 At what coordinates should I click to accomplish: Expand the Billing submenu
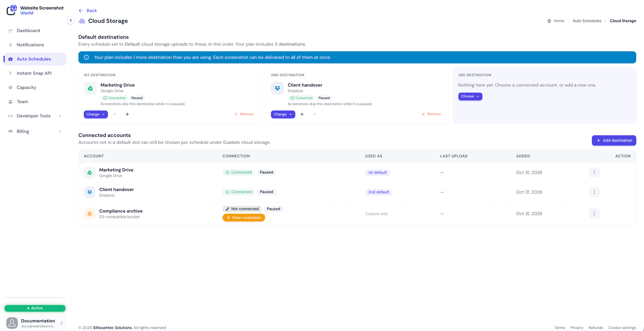pyautogui.click(x=35, y=131)
